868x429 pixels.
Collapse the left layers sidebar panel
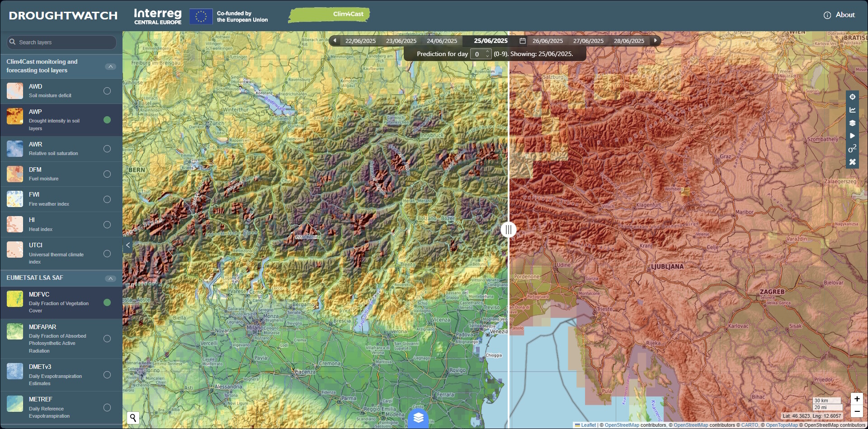tap(128, 245)
